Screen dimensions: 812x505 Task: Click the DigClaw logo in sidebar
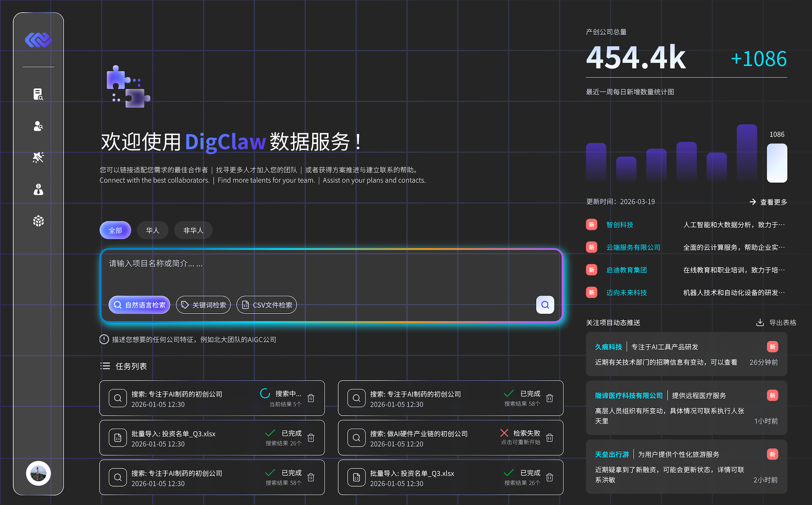pos(38,40)
